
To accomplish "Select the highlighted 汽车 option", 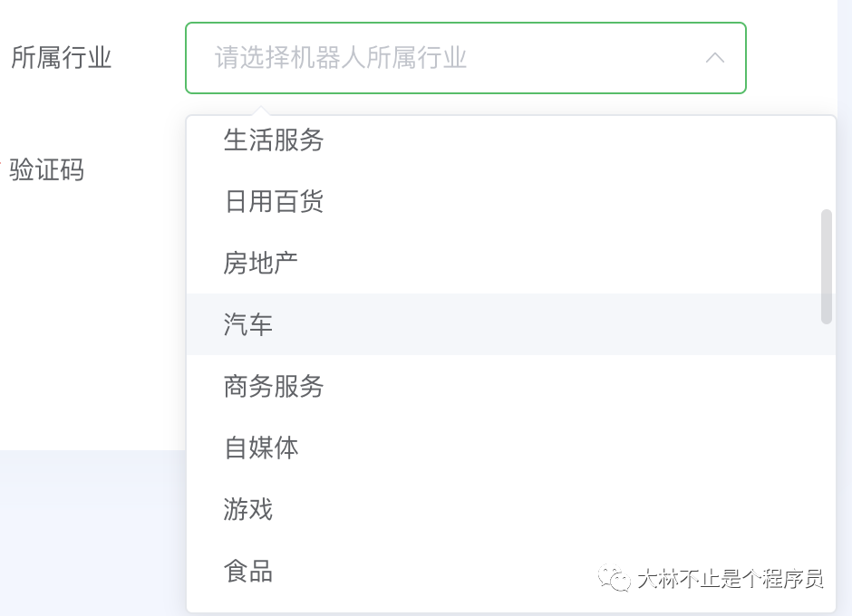I will tap(248, 324).
